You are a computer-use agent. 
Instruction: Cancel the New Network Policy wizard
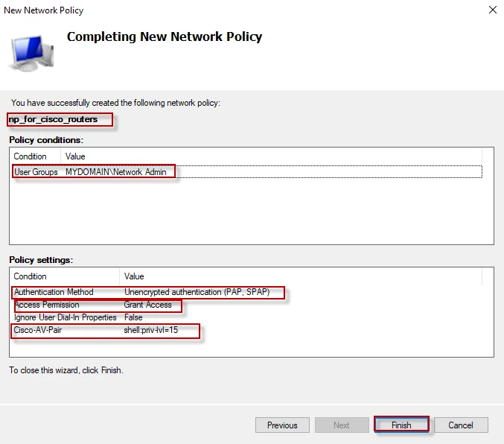[460, 425]
